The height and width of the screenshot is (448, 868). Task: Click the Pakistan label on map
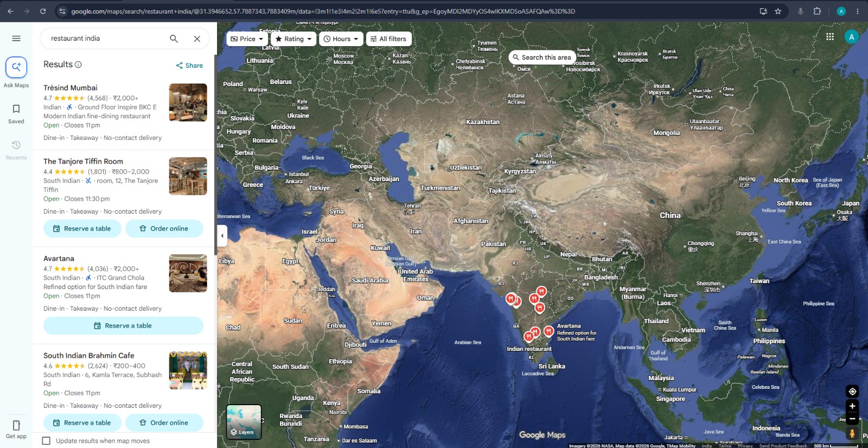tap(494, 244)
